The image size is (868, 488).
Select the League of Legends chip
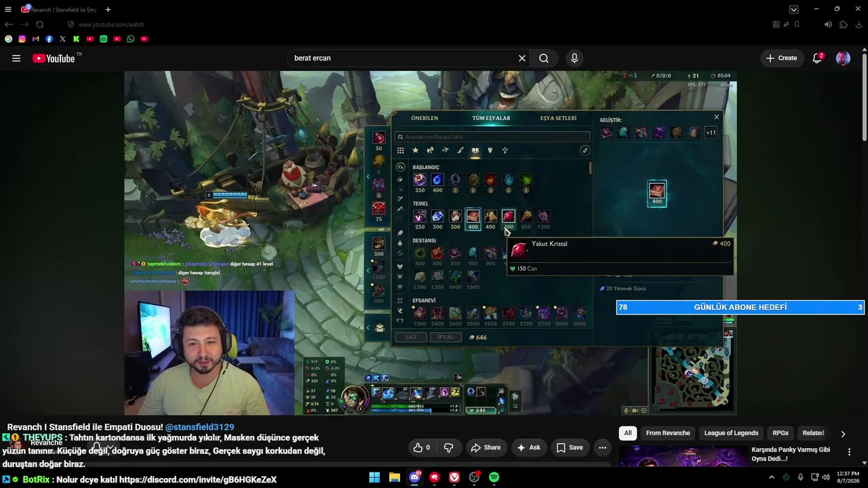click(731, 433)
